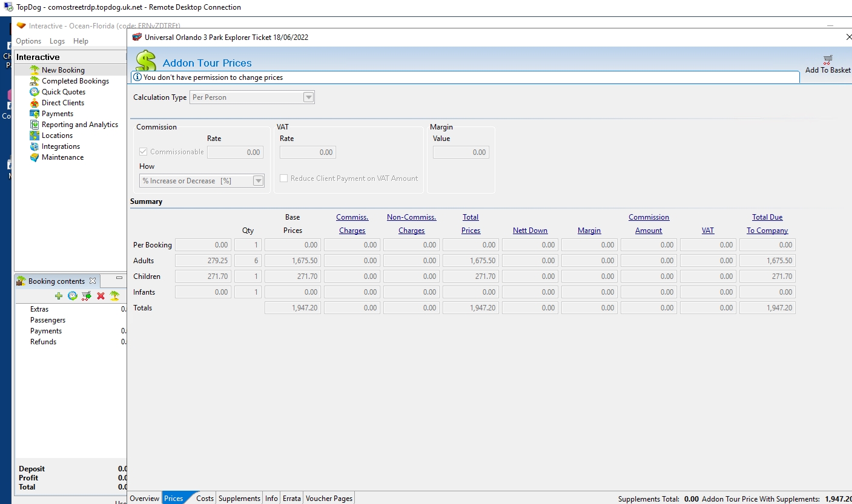Click the Add To Basket cart icon

click(x=827, y=60)
